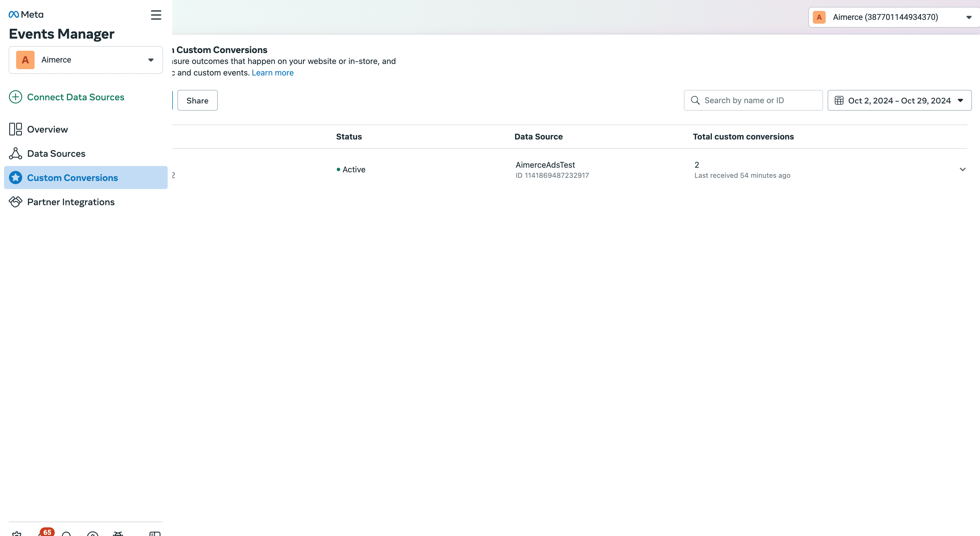
Task: Click the search magnifier at sidebar bottom
Action: coord(67,534)
